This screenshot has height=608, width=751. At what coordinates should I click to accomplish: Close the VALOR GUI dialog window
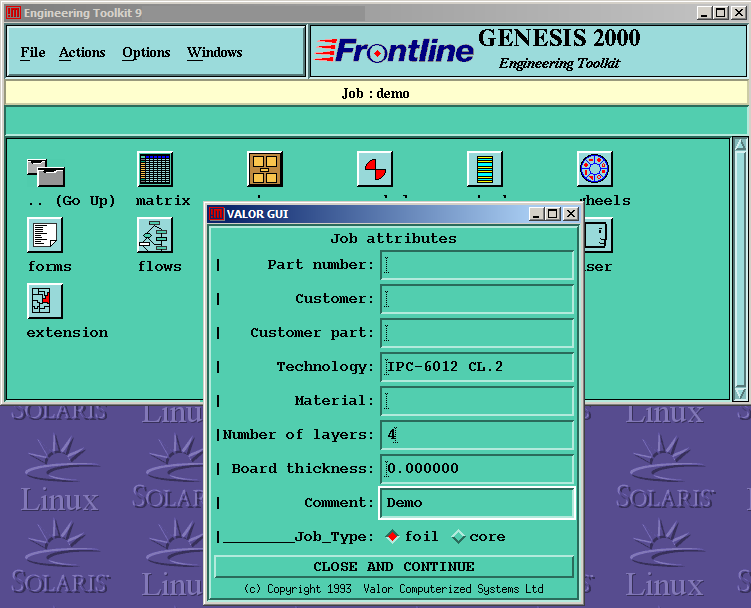point(570,214)
